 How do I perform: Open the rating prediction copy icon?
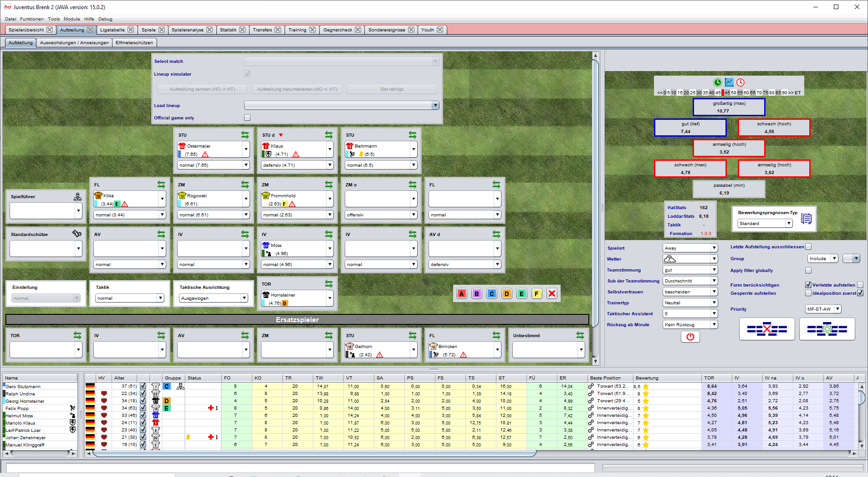point(807,219)
